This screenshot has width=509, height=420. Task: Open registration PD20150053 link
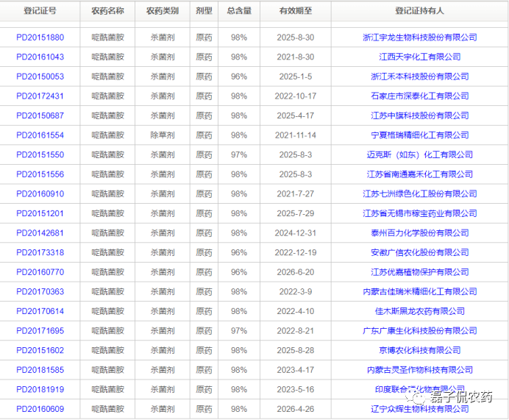pos(40,76)
